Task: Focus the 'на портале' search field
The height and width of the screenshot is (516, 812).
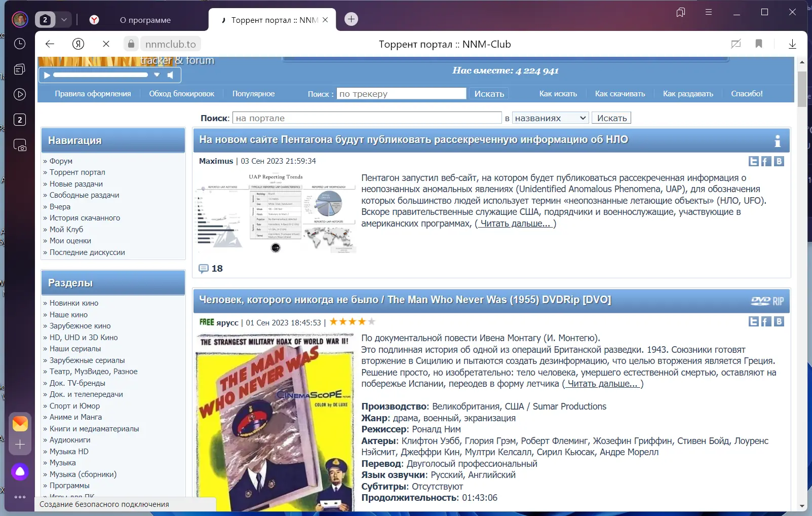Action: [x=367, y=118]
